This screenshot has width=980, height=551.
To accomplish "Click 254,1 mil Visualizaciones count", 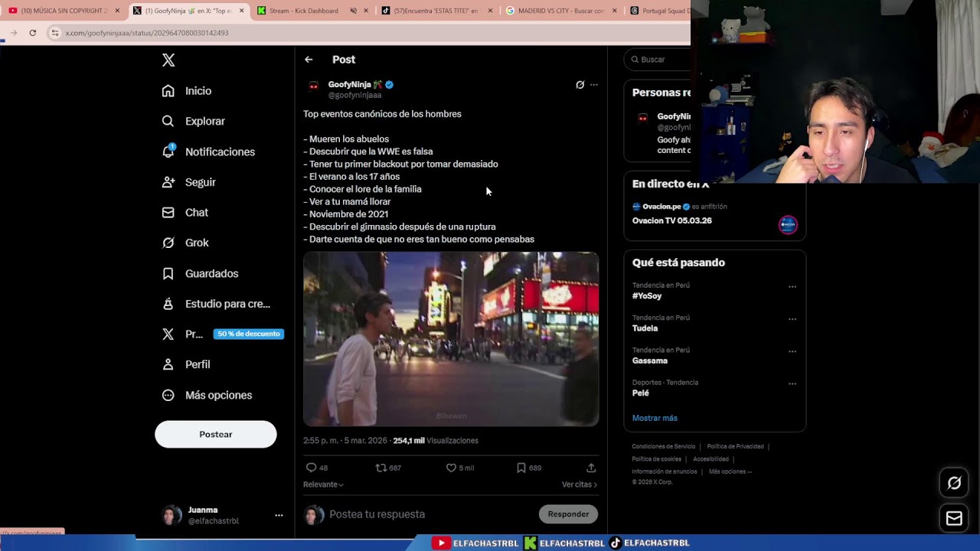I will pyautogui.click(x=436, y=441).
